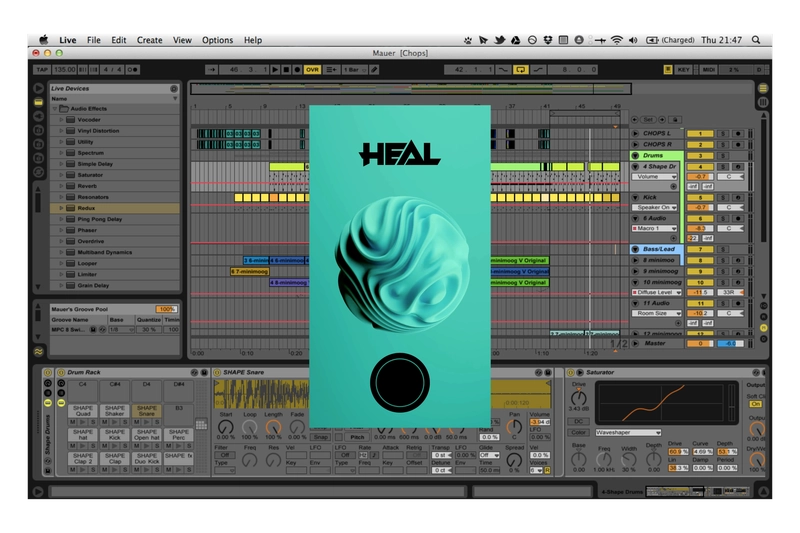Click Spotlight search in macOS menu bar

point(756,40)
